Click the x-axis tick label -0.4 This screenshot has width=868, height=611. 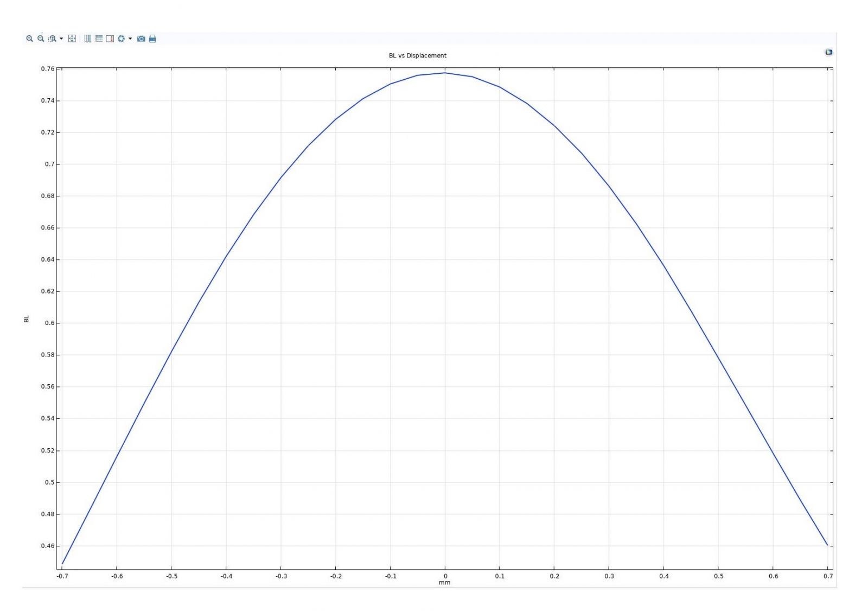coord(226,576)
